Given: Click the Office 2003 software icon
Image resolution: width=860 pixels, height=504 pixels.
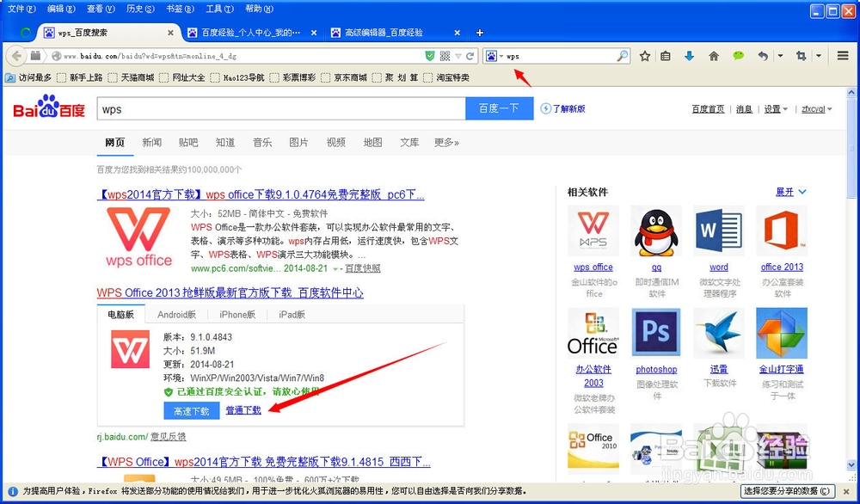Looking at the screenshot, I should point(593,333).
